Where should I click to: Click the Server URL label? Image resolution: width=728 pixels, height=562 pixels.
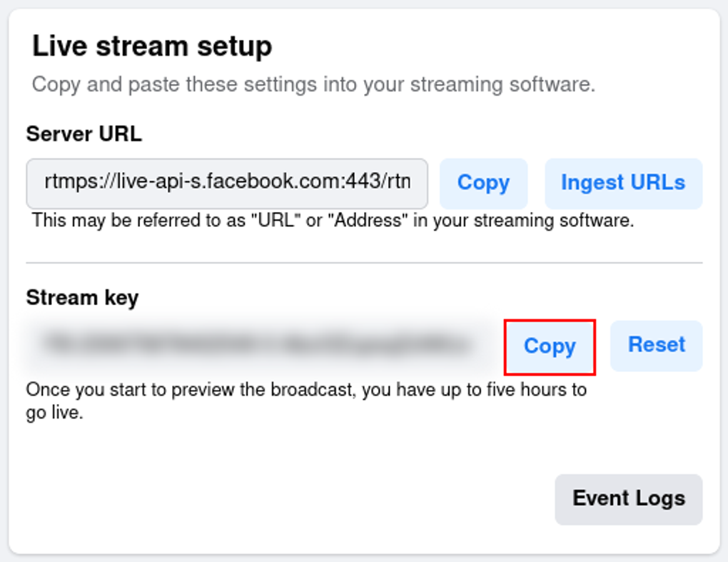pyautogui.click(x=84, y=134)
